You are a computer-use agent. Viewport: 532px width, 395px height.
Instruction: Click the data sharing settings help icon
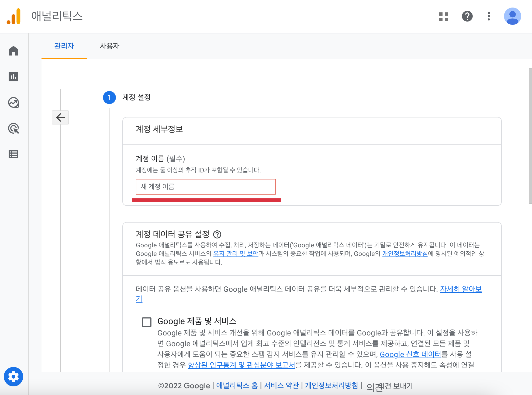(x=217, y=234)
